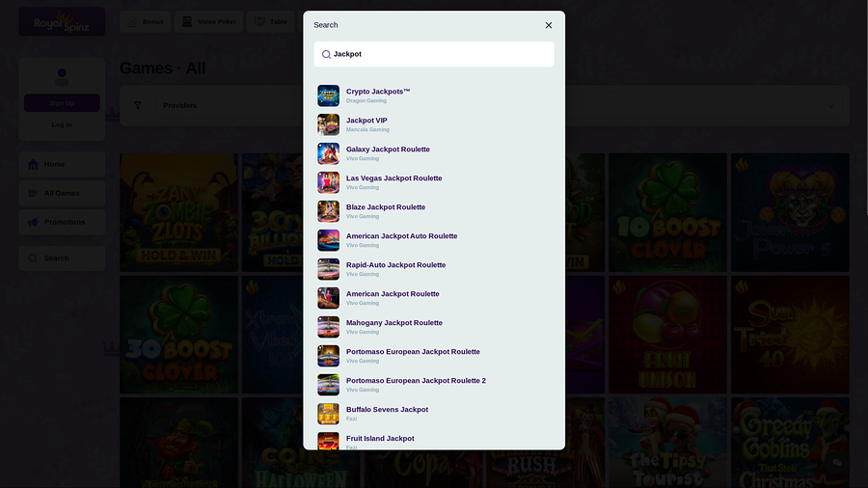Choose Rapid-Auto Jackpot Roulette from results
868x488 pixels.
395,265
